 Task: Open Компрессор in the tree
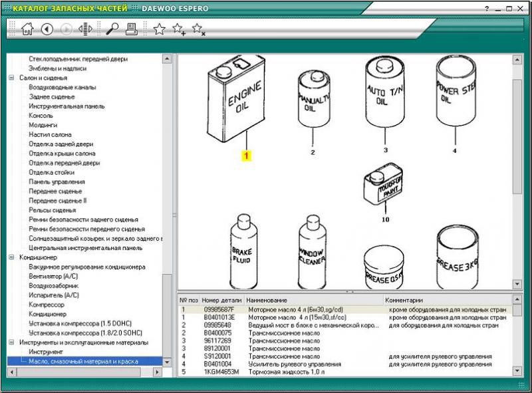(47, 305)
